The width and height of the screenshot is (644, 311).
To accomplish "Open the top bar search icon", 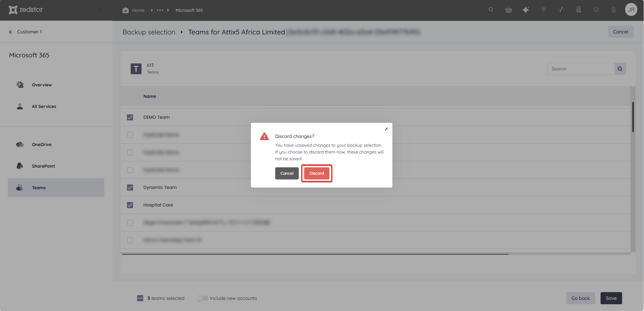I will tap(491, 9).
